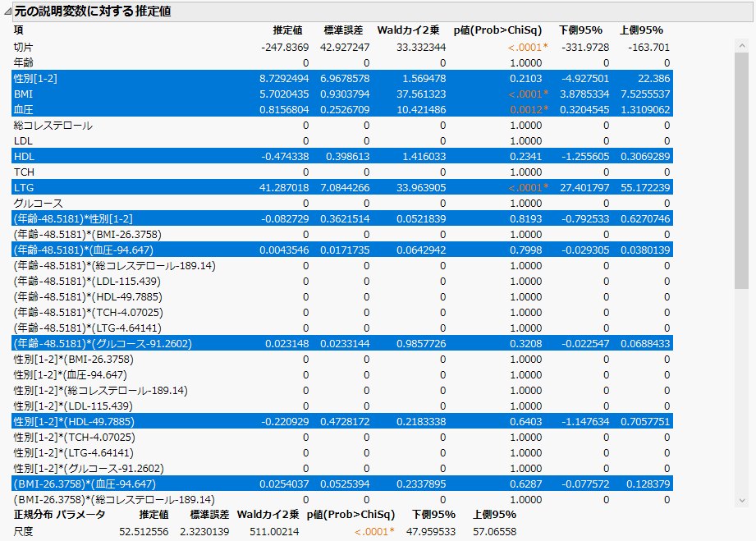756x541 pixels.
Task: Click the LTG estimate 41.287018
Action: (x=284, y=187)
